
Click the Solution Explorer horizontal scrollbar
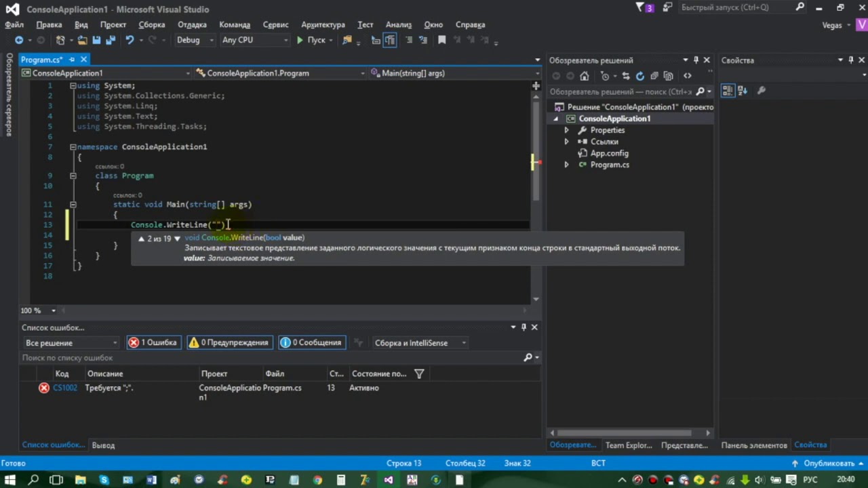click(x=630, y=433)
